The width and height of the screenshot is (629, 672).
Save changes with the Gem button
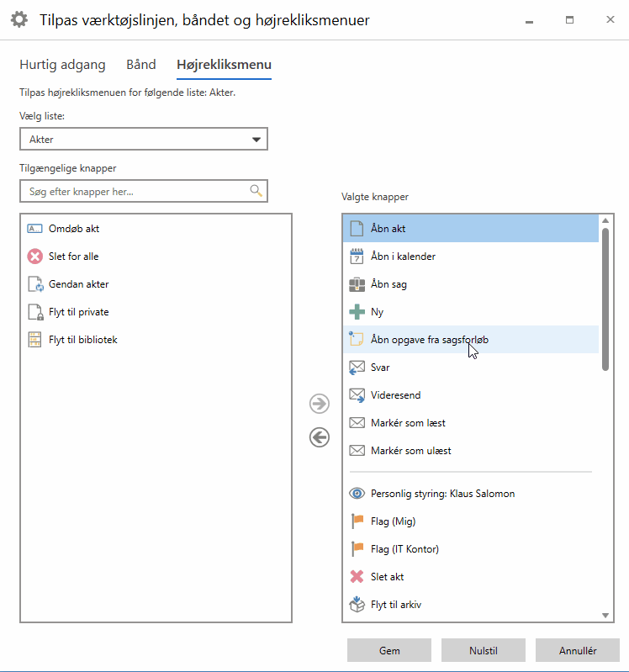(x=389, y=651)
